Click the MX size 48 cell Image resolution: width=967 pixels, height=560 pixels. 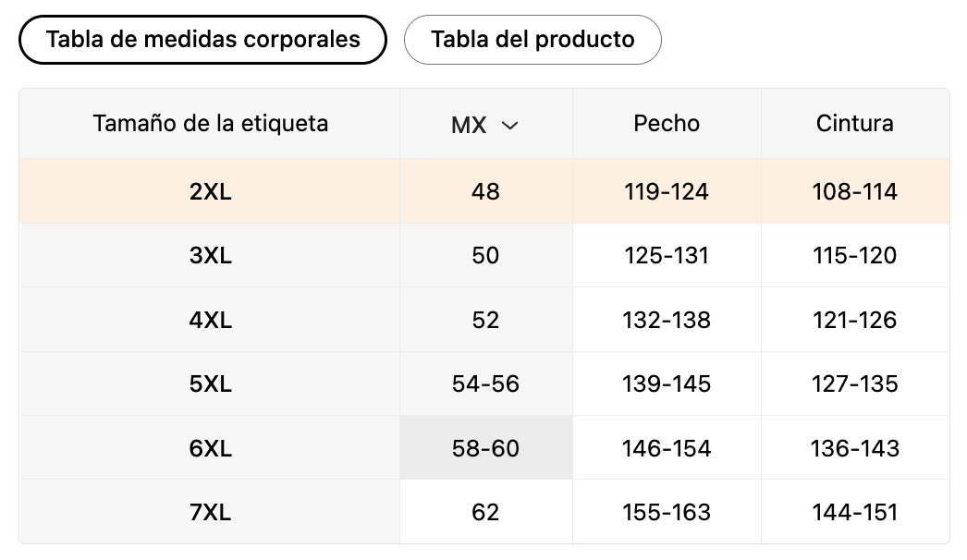pos(486,191)
